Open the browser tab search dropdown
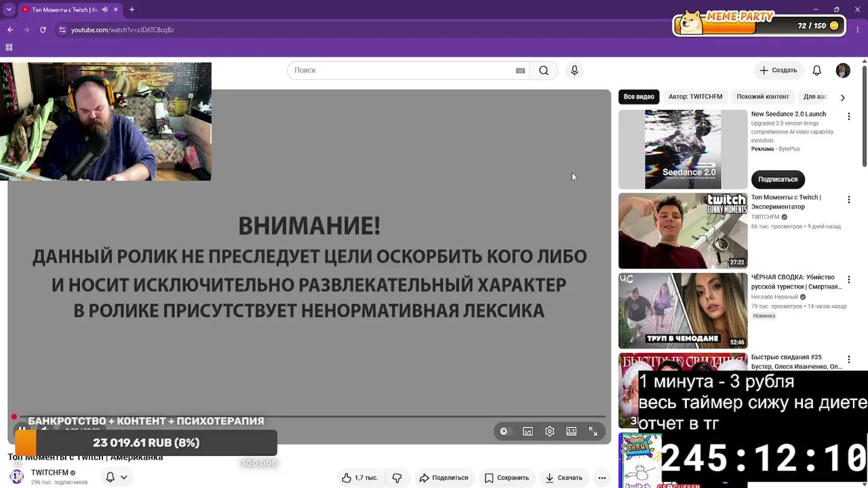The width and height of the screenshot is (868, 488). coord(9,9)
